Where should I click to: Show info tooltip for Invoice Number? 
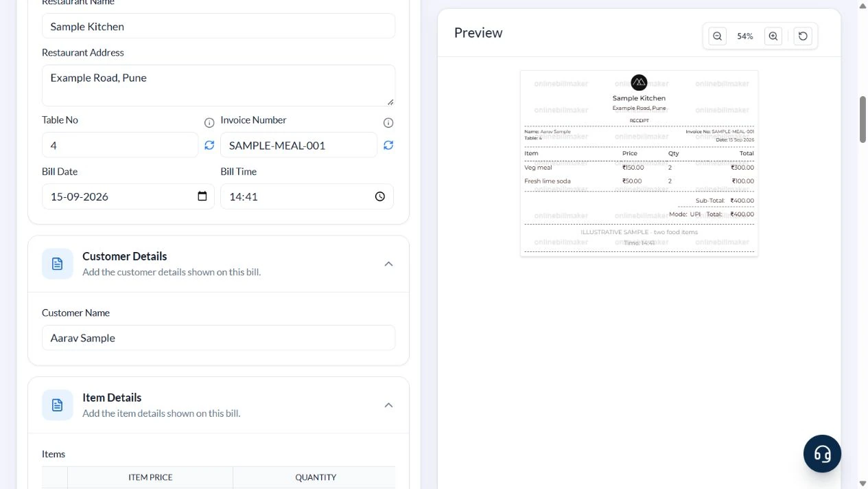pyautogui.click(x=388, y=122)
